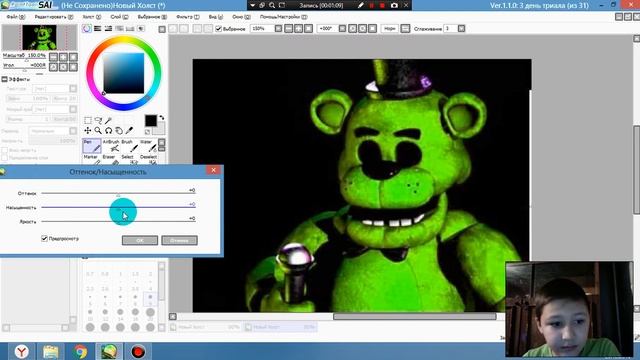Open Yandex browser from taskbar
The image size is (640, 360).
point(22,351)
